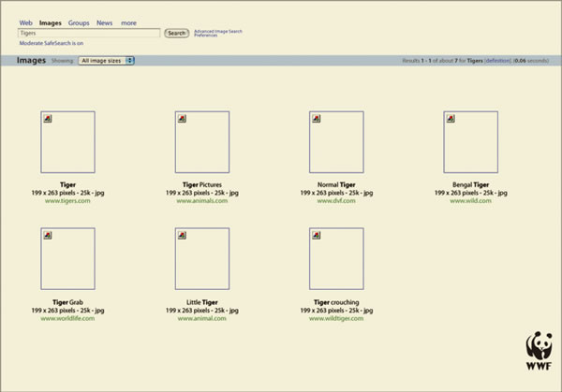The width and height of the screenshot is (562, 392).
Task: Switch to the Web tab
Action: [25, 22]
